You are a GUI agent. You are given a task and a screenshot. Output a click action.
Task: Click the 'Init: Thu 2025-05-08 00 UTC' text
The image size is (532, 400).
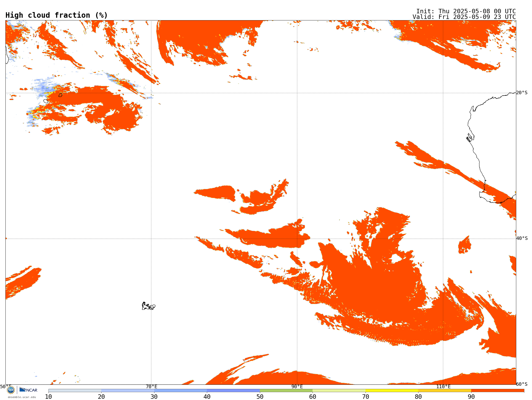466,11
